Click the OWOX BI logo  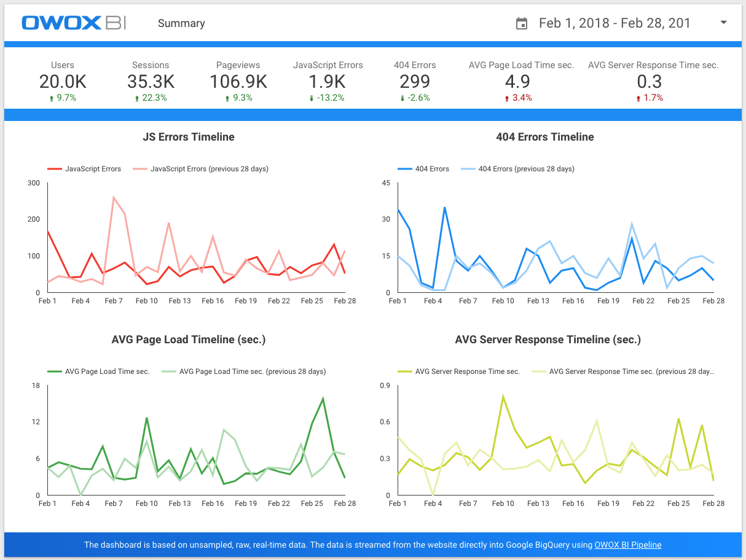[74, 23]
